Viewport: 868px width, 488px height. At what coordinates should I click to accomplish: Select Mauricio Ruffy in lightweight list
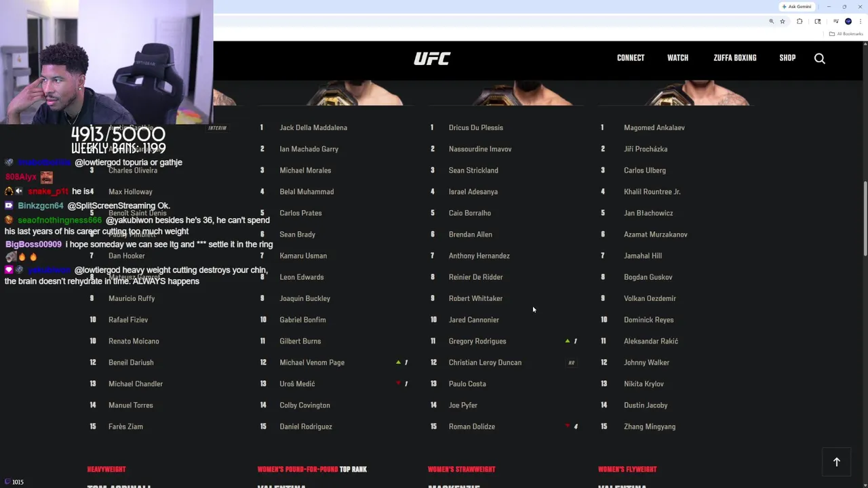132,298
